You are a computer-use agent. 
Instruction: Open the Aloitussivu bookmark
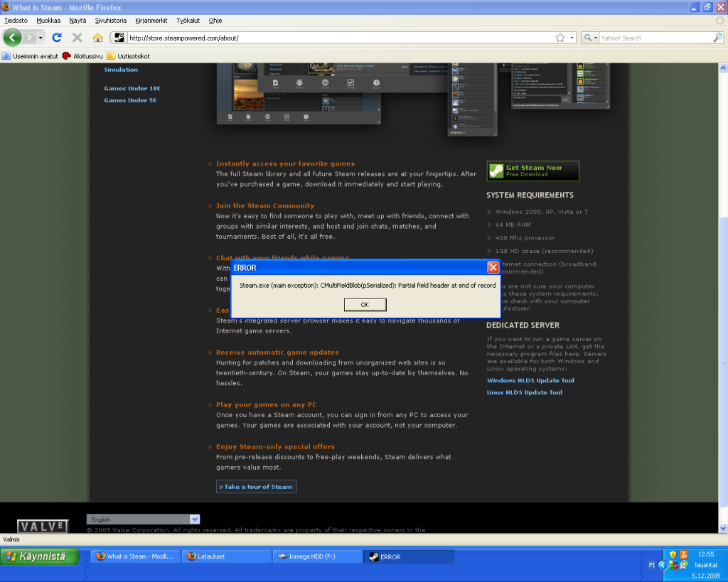tap(82, 56)
